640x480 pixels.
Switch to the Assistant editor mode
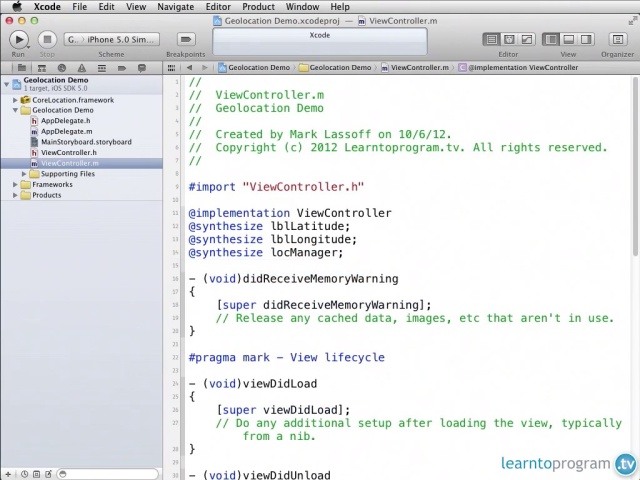(509, 40)
